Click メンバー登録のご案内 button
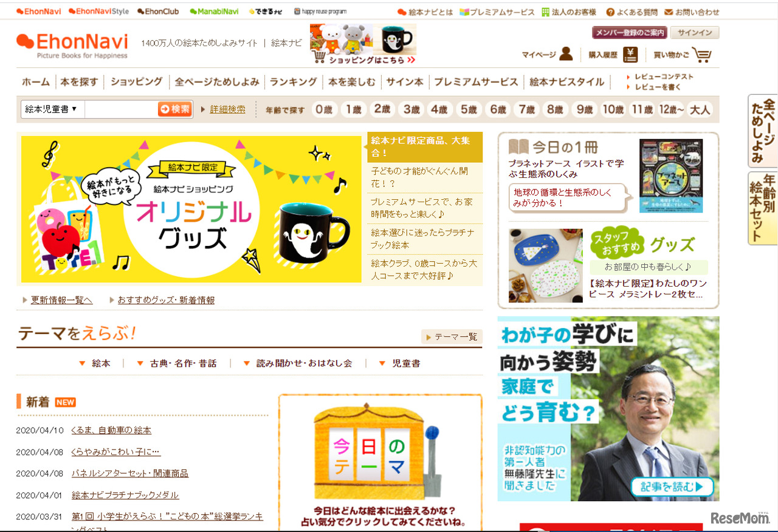The width and height of the screenshot is (778, 532). [630, 33]
